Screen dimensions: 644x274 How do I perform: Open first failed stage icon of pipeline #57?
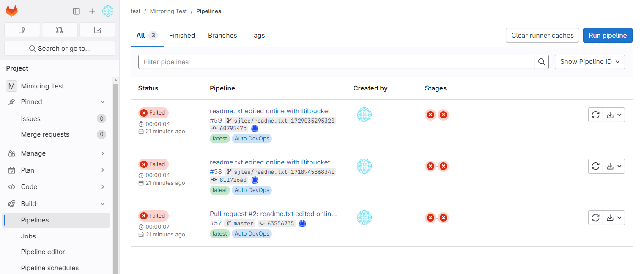pyautogui.click(x=430, y=218)
